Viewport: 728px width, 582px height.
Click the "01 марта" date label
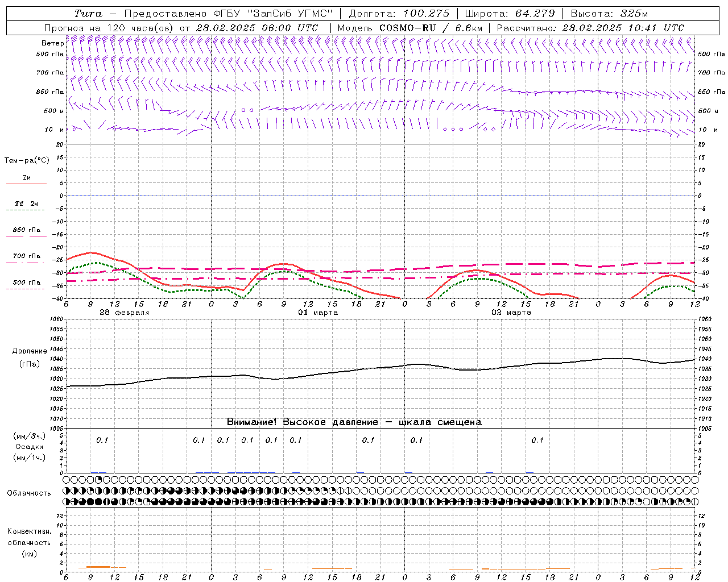[318, 313]
